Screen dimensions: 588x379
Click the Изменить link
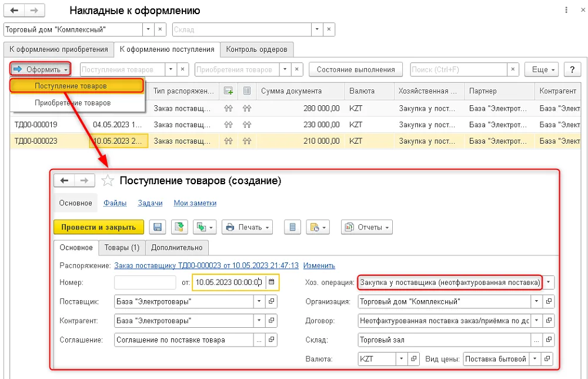pyautogui.click(x=319, y=265)
